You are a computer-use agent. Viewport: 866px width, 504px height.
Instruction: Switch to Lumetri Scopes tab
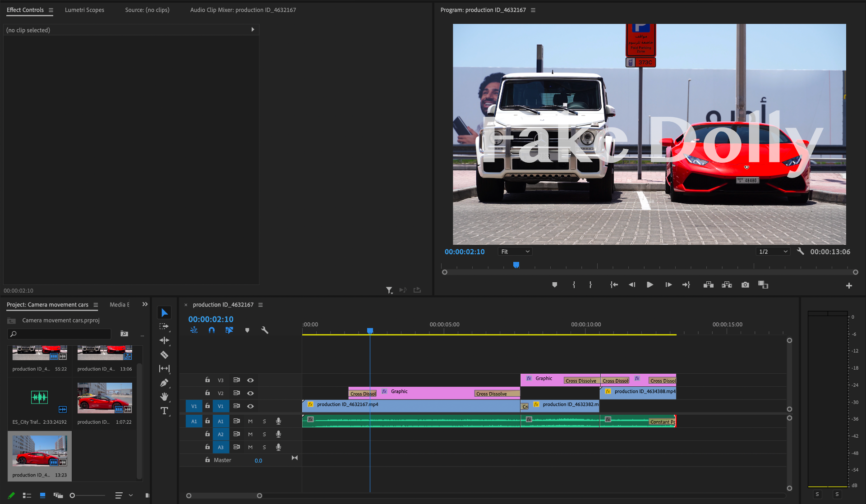(x=84, y=10)
